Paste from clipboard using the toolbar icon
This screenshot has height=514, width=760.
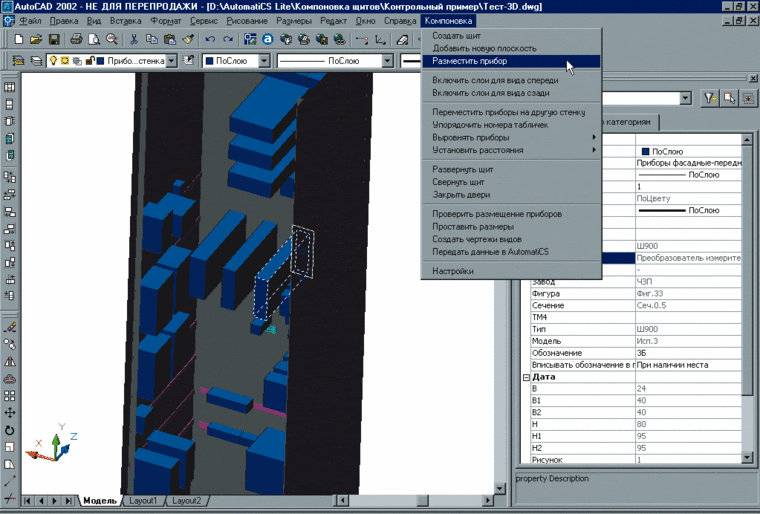pyautogui.click(x=170, y=40)
